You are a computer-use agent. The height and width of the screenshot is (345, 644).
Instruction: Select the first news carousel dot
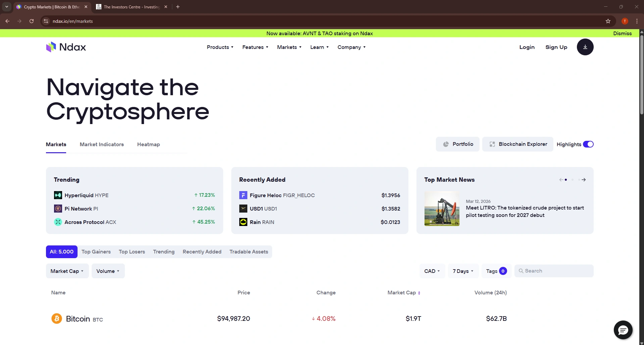coord(566,180)
